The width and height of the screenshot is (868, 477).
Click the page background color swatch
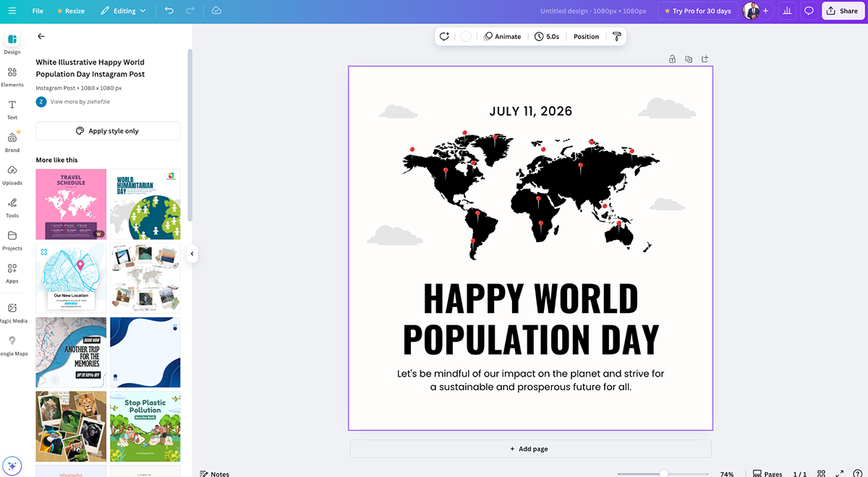click(466, 36)
